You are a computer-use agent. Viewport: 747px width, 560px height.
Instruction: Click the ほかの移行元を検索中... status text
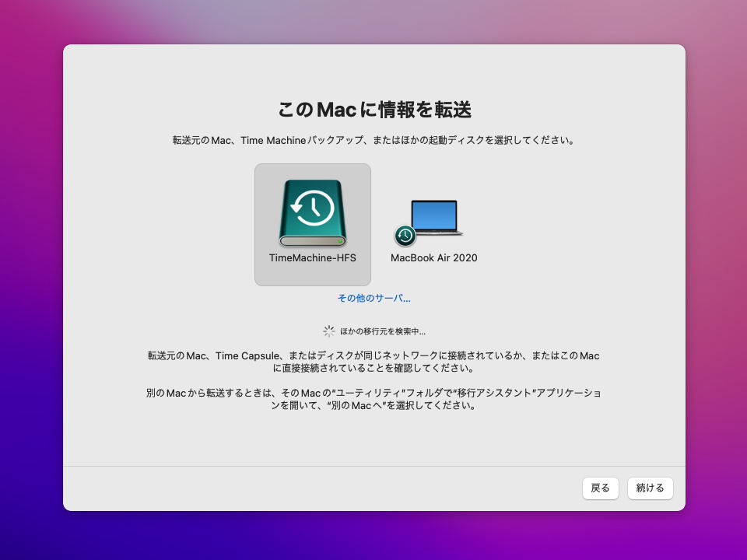click(x=383, y=331)
